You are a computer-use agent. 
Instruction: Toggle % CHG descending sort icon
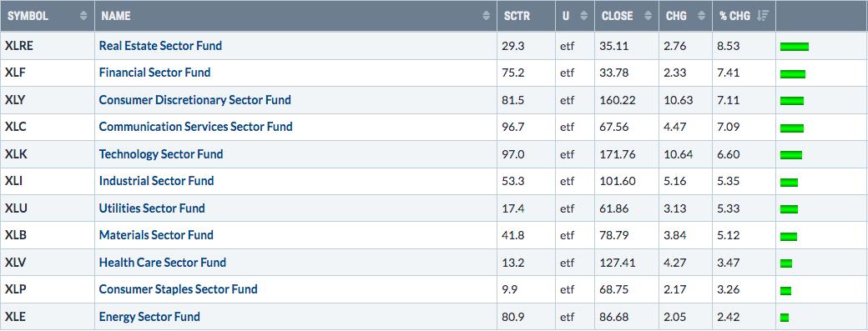pos(762,16)
